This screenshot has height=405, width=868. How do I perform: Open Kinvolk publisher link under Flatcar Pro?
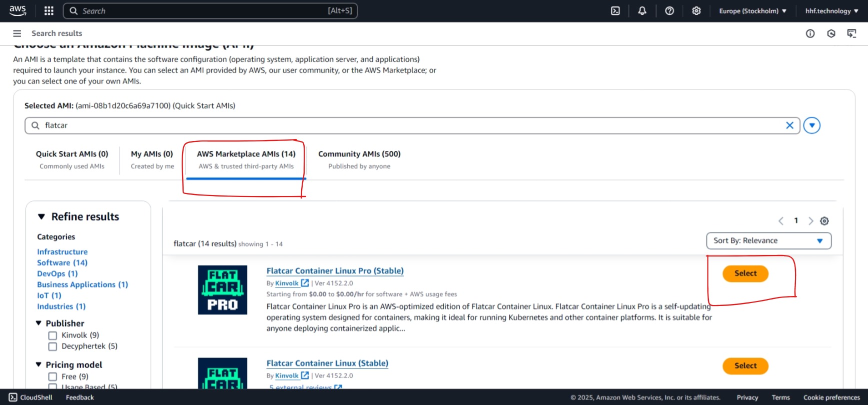pos(287,283)
